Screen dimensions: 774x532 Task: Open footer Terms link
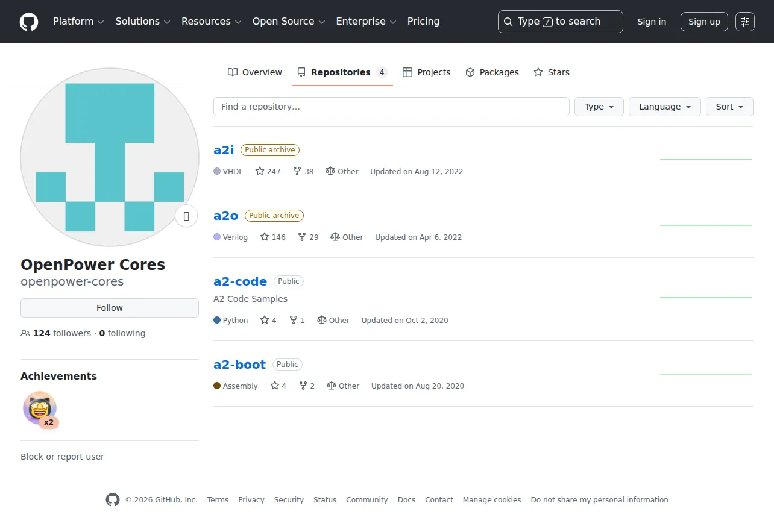tap(218, 500)
